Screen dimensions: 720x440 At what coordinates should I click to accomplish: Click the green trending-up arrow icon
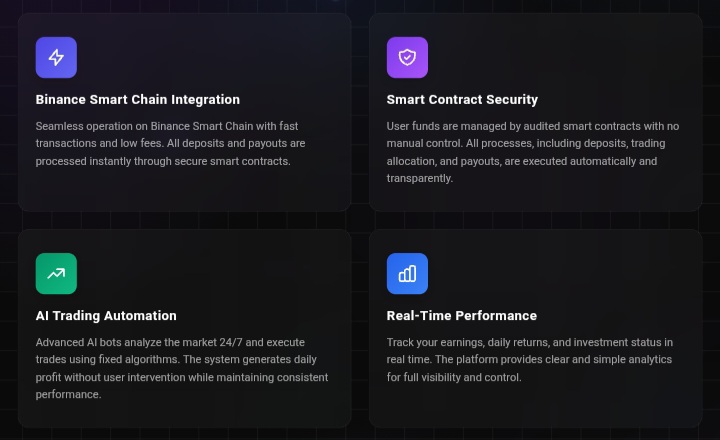[x=56, y=273]
